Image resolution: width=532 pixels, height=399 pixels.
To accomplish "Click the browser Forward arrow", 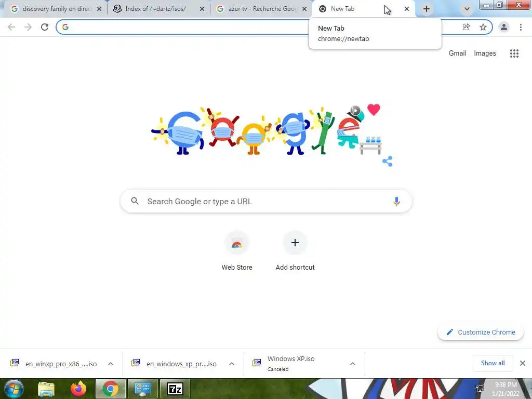I will point(28,27).
